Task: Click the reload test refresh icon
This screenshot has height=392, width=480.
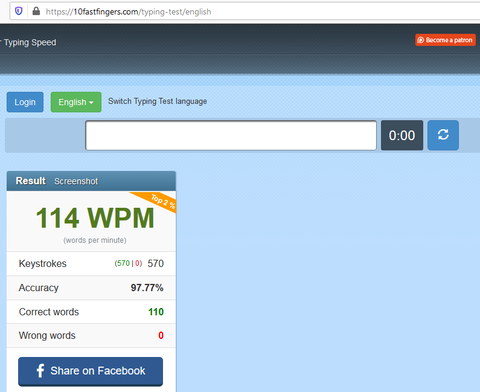Action: click(443, 135)
